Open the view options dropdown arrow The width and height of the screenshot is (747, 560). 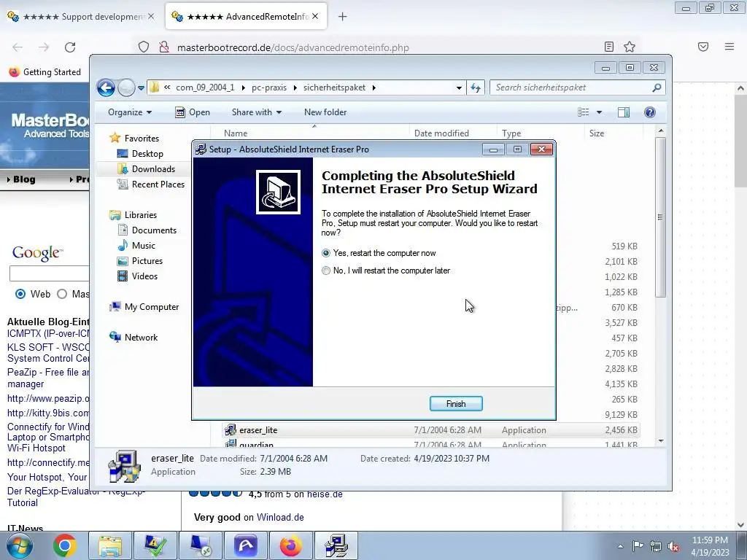click(600, 112)
